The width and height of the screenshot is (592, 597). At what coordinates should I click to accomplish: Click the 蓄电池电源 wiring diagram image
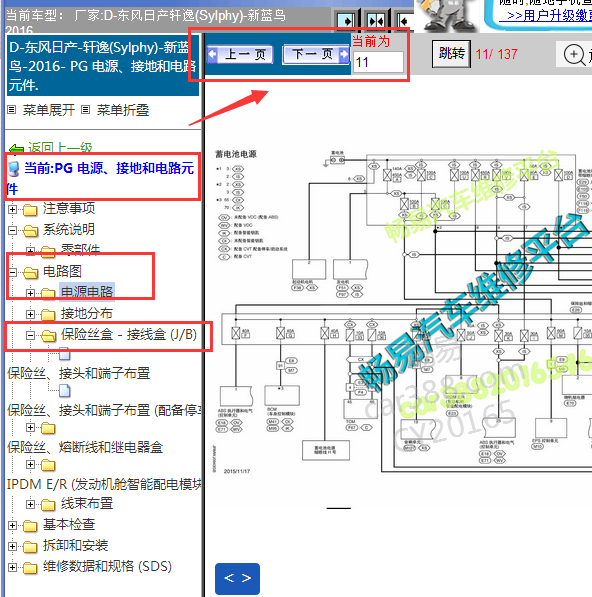pyautogui.click(x=402, y=312)
